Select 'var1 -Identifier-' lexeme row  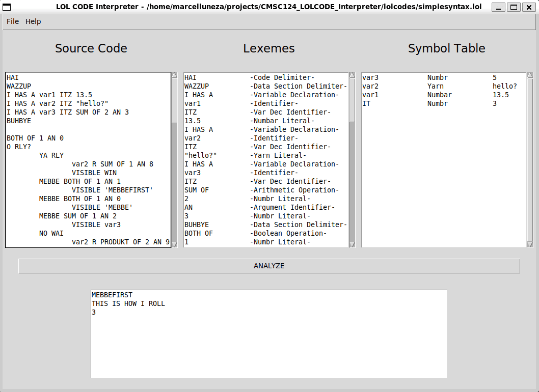[266, 103]
